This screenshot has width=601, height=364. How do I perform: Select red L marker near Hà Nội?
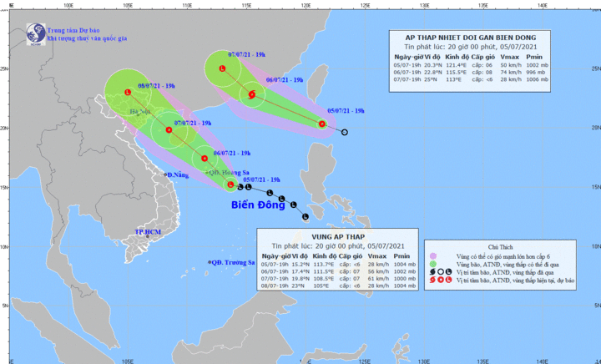tap(128, 93)
